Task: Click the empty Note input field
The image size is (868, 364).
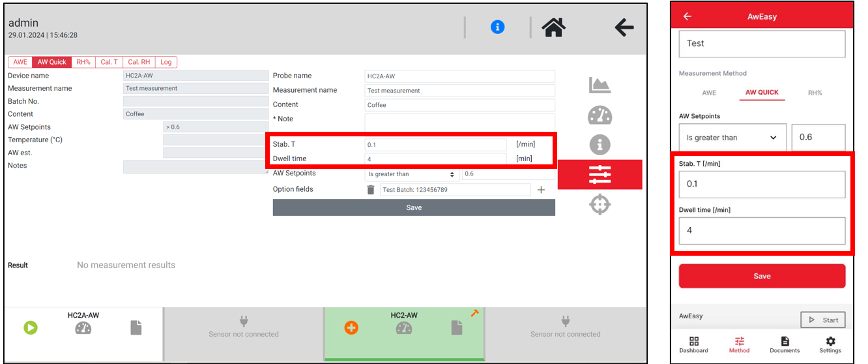Action: pos(459,122)
